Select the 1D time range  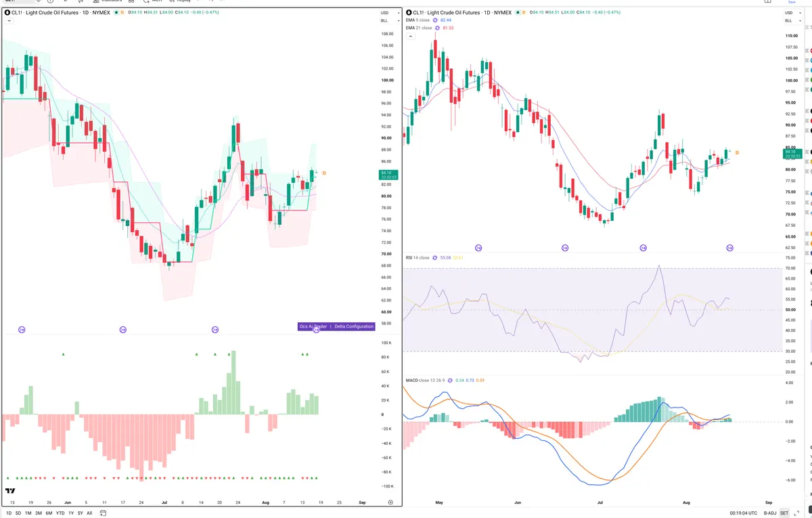coord(9,513)
